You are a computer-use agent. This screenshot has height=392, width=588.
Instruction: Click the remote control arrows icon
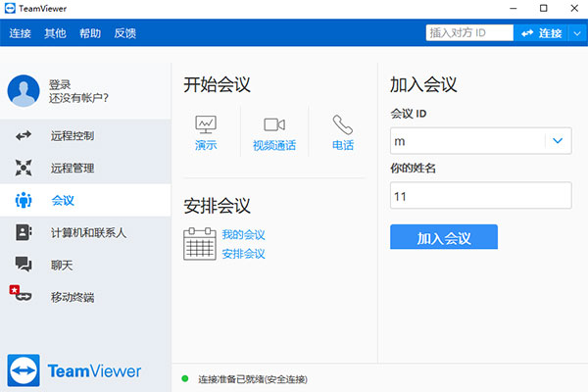click(x=24, y=135)
